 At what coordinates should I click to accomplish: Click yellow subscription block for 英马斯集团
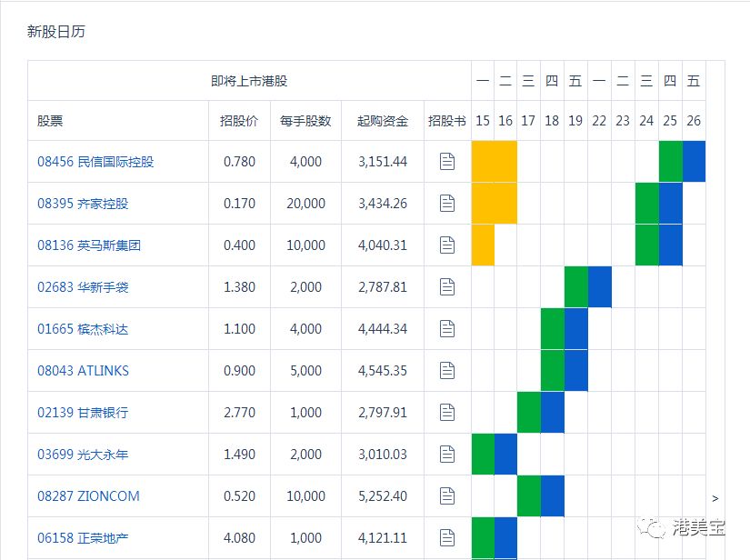tap(483, 245)
